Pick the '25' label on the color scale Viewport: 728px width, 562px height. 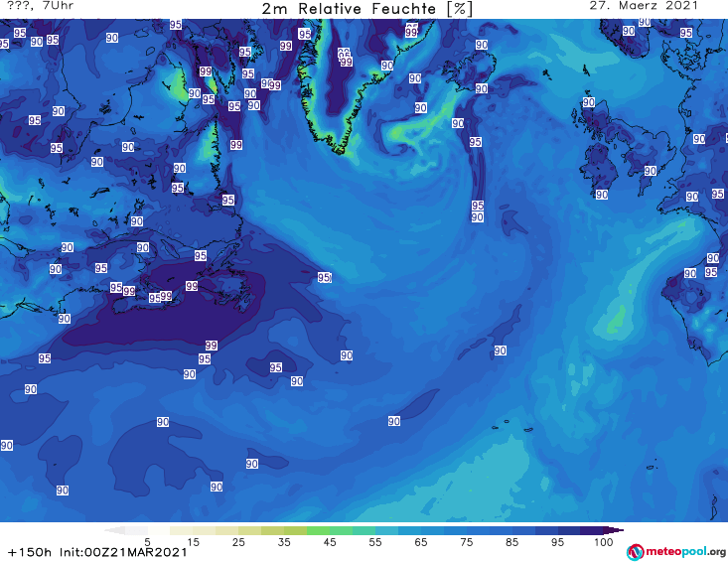point(238,542)
